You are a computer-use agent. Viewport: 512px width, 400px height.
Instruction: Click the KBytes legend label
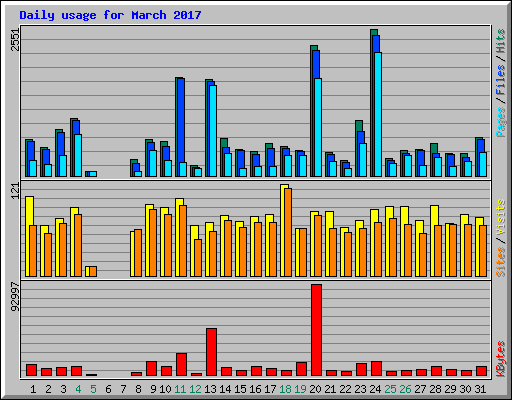501,359
